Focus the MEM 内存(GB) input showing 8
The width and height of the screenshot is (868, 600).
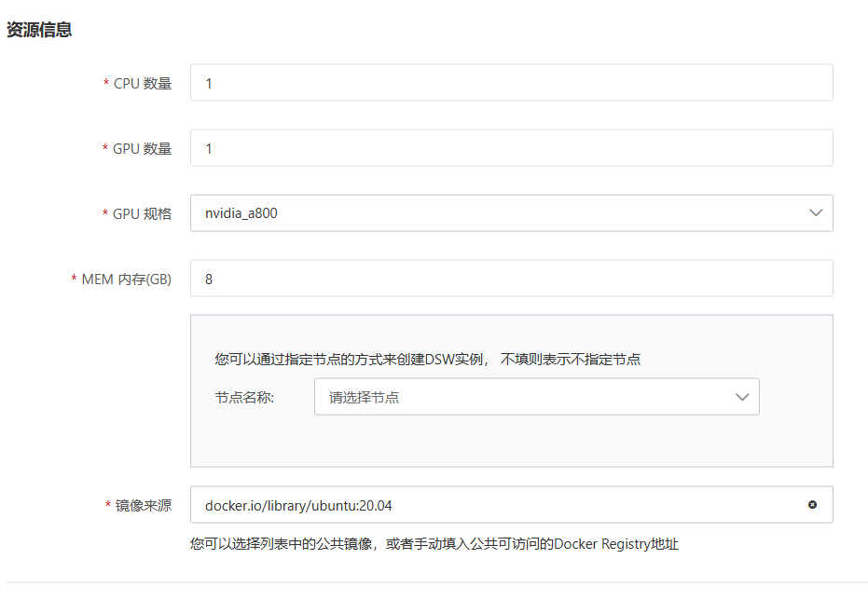pos(513,278)
